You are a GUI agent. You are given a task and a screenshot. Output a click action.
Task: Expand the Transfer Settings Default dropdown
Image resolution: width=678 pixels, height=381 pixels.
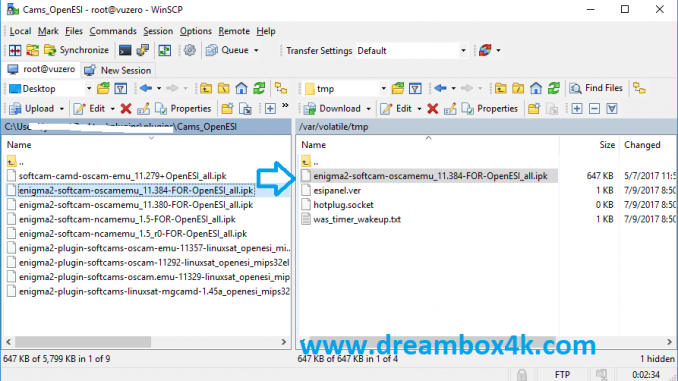coord(463,51)
